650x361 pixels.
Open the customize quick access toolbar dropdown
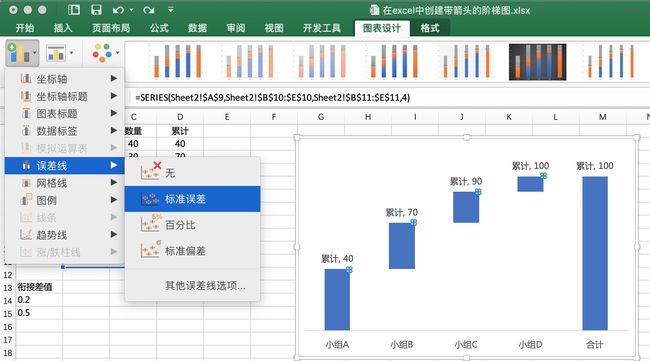tap(171, 10)
